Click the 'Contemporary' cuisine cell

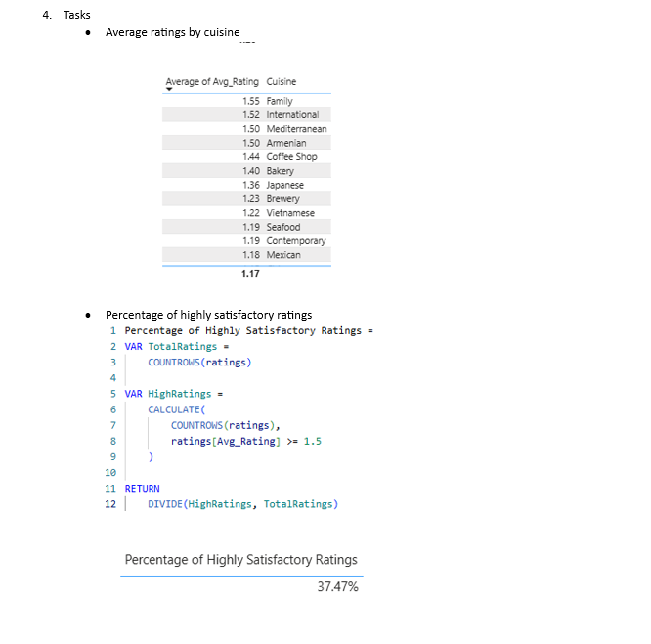click(296, 241)
